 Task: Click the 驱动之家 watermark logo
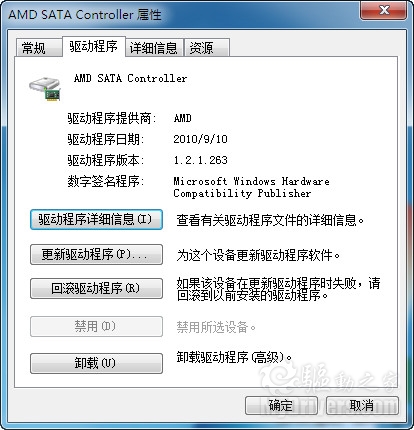[x=330, y=380]
